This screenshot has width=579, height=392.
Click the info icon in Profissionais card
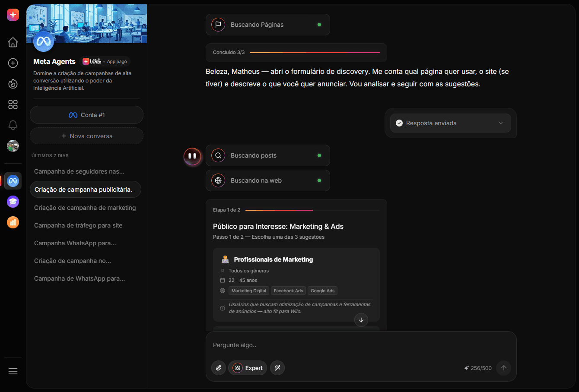point(223,308)
